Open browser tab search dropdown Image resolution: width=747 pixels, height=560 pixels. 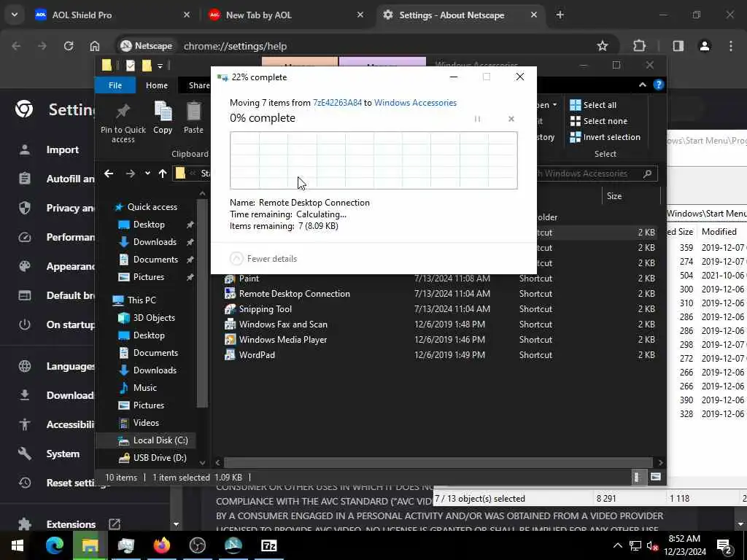point(15,15)
